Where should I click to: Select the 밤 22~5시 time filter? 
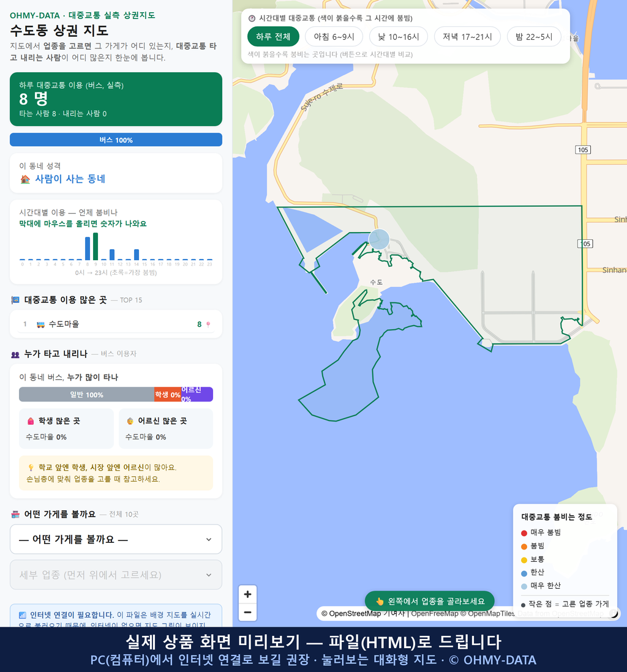[534, 37]
